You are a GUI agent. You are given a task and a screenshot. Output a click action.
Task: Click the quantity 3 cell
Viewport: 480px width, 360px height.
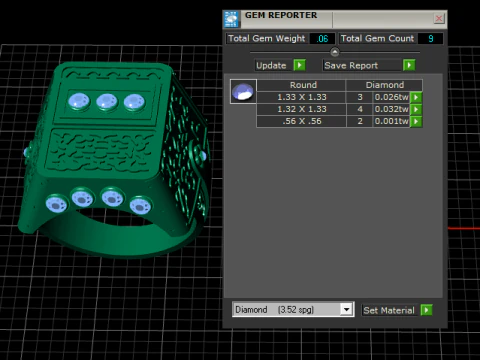click(360, 97)
